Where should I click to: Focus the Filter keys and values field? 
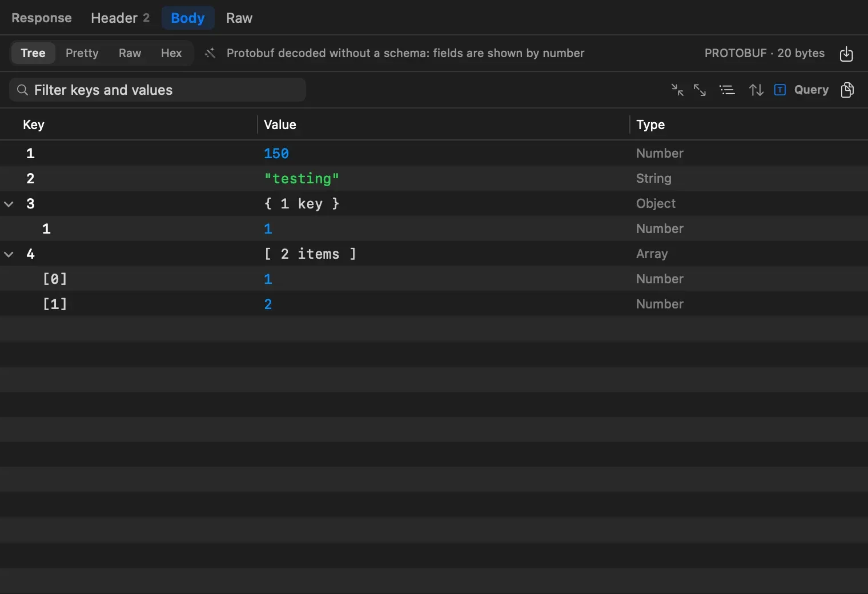pyautogui.click(x=158, y=90)
